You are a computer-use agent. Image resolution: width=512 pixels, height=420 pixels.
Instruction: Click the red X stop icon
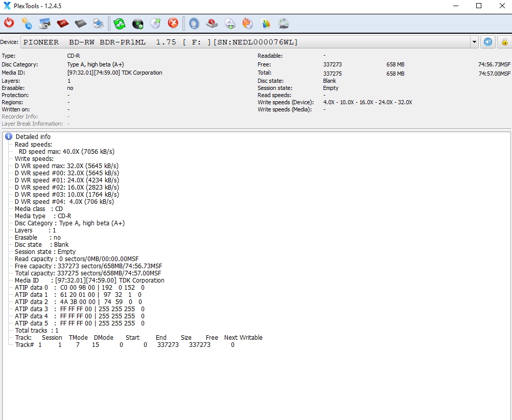173,23
